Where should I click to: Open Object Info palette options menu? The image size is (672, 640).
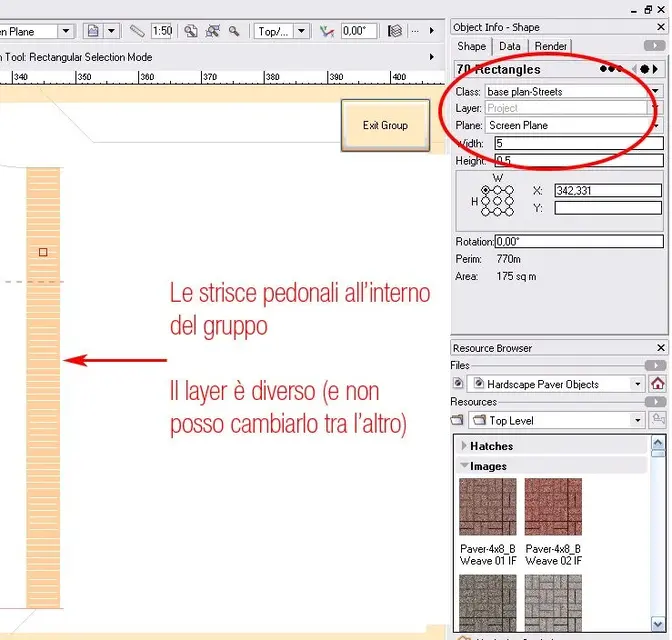(x=654, y=45)
